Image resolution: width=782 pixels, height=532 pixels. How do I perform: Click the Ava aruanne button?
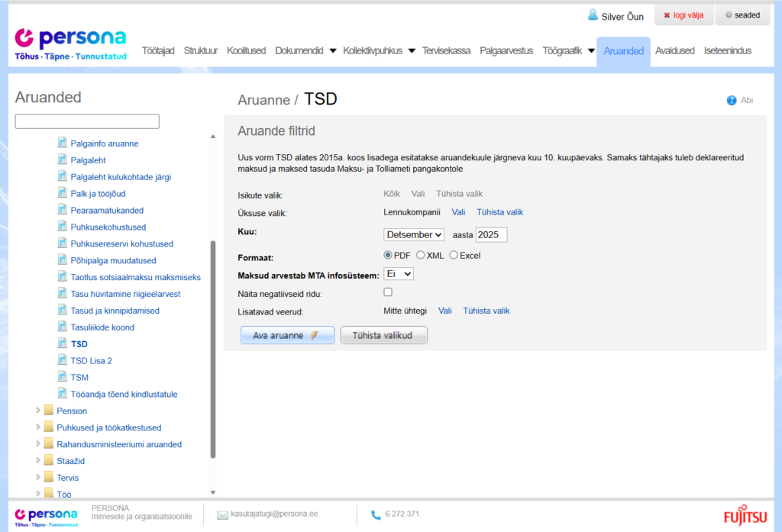(x=287, y=335)
